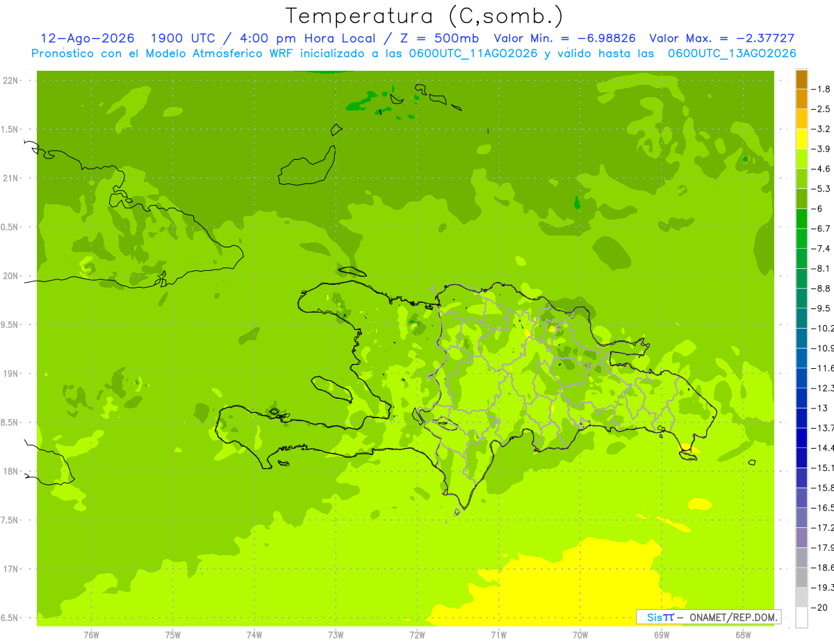Click the 70W longitude label
This screenshot has height=644, width=834.
[580, 635]
